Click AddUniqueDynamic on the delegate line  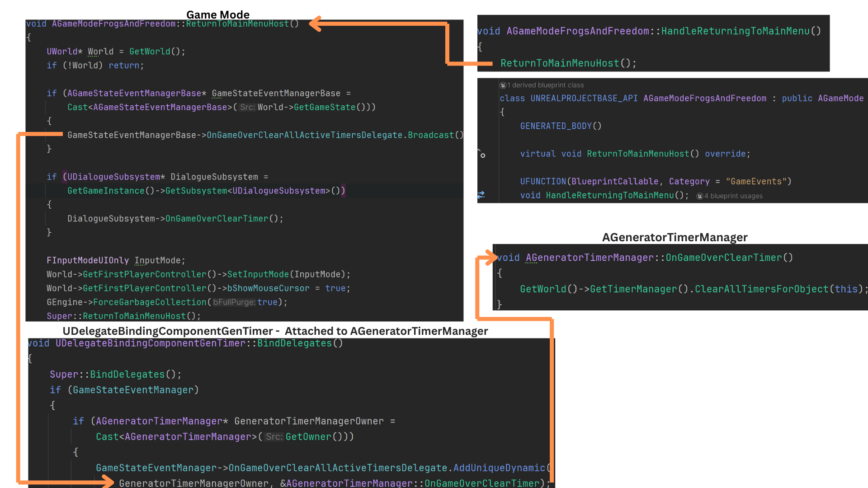pyautogui.click(x=499, y=468)
